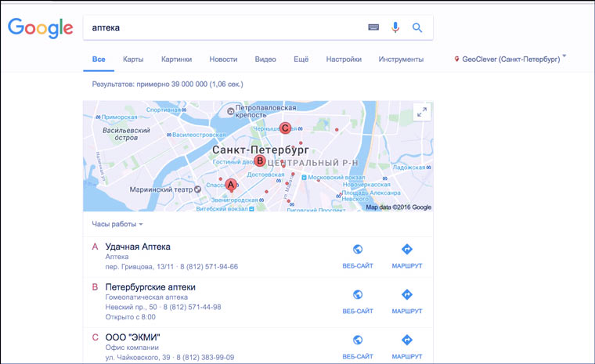Click ВЕБ-САЙТ label for Удачная Аптека
The height and width of the screenshot is (364, 595).
358,265
